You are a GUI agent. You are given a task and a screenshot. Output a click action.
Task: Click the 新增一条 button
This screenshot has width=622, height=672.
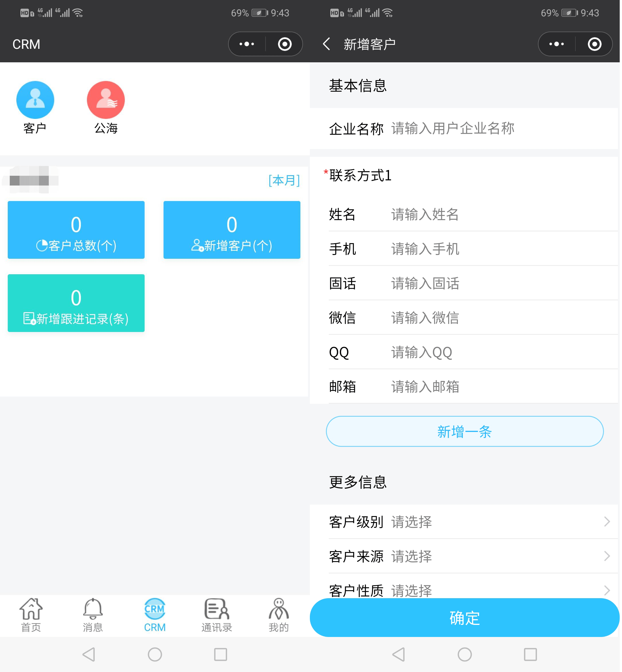click(x=464, y=432)
